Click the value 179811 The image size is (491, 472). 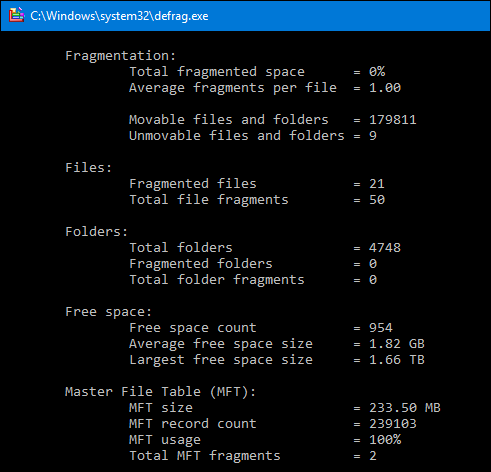(x=393, y=120)
